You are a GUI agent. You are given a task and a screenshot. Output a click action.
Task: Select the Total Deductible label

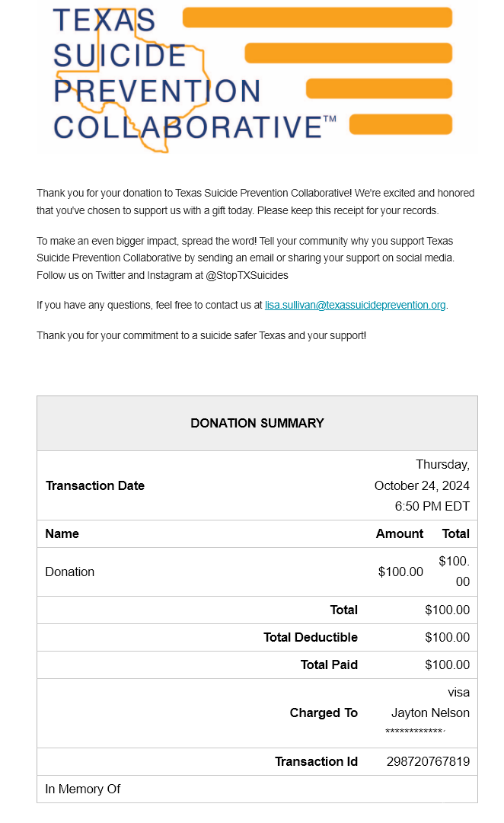[311, 637]
